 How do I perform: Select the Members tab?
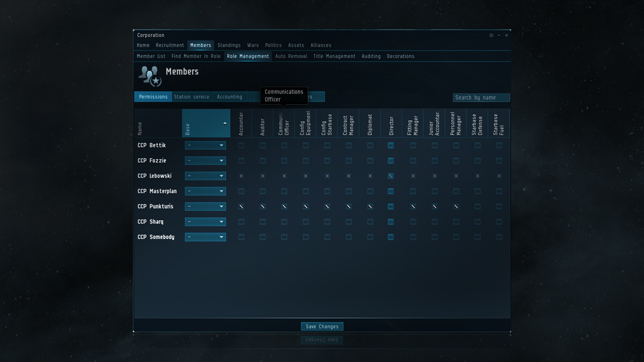[200, 45]
